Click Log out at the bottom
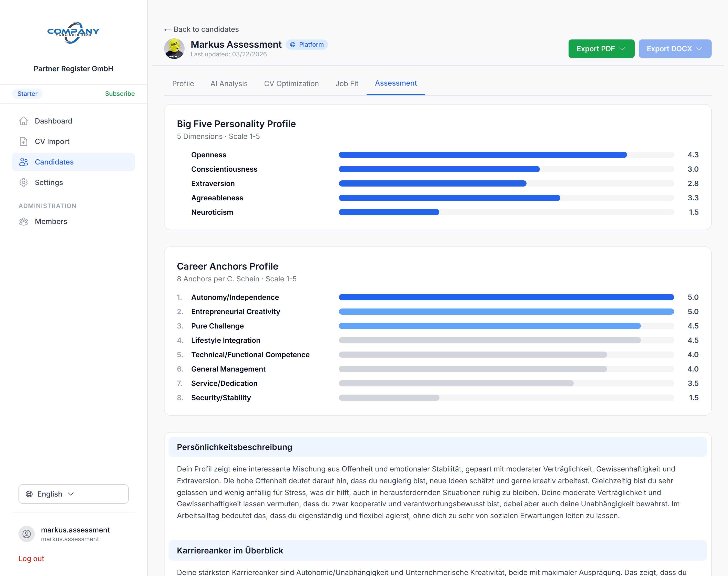 [31, 559]
